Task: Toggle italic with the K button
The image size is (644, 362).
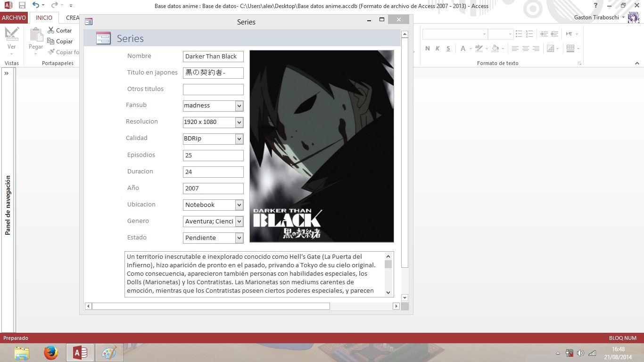Action: pos(438,49)
